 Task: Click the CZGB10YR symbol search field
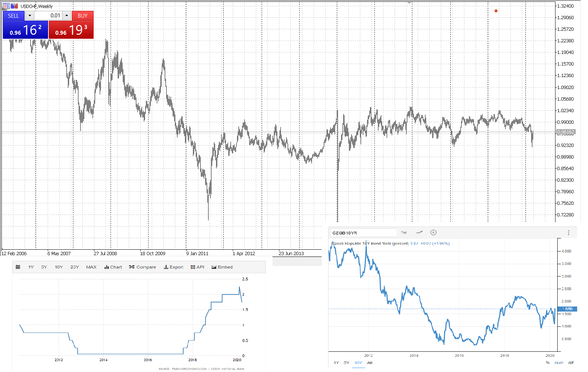click(363, 233)
